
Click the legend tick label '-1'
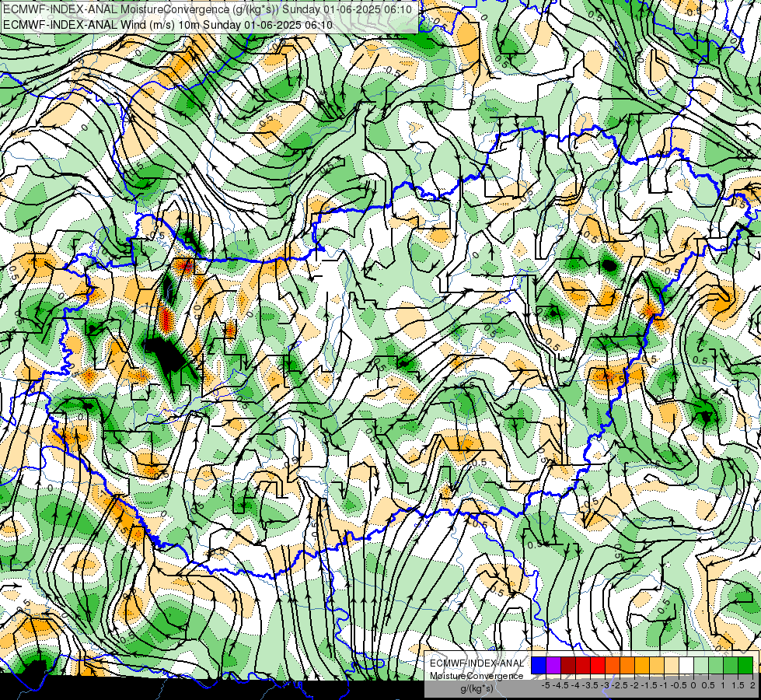664,685
